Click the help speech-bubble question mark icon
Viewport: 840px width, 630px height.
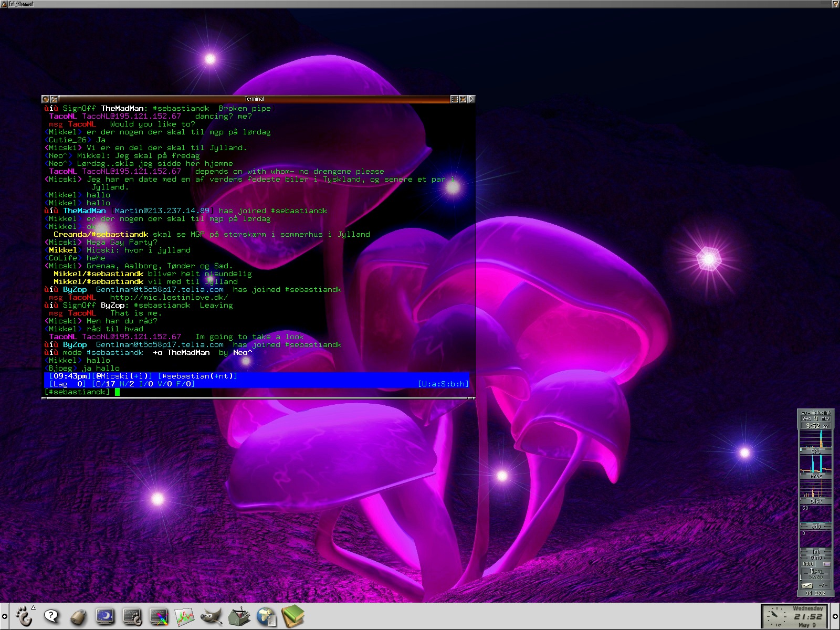point(51,616)
